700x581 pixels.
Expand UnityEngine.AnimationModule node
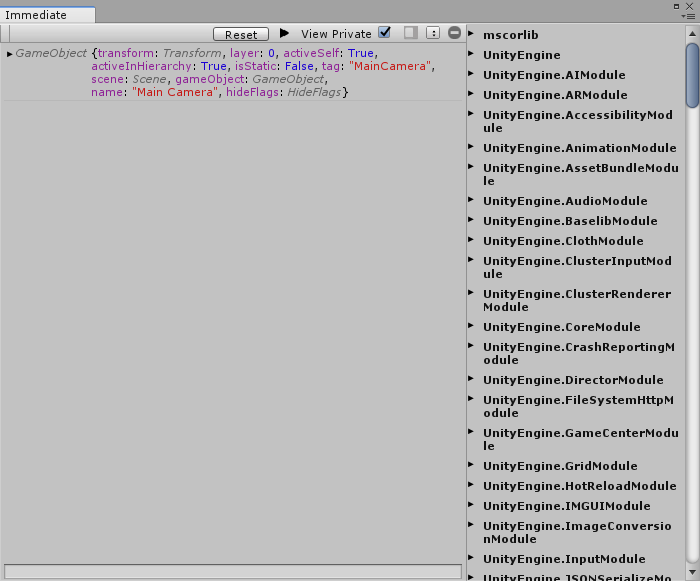point(471,147)
